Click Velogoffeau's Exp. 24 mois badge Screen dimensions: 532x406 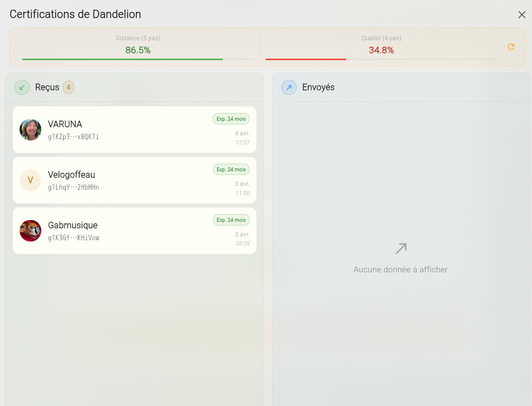[x=231, y=169]
